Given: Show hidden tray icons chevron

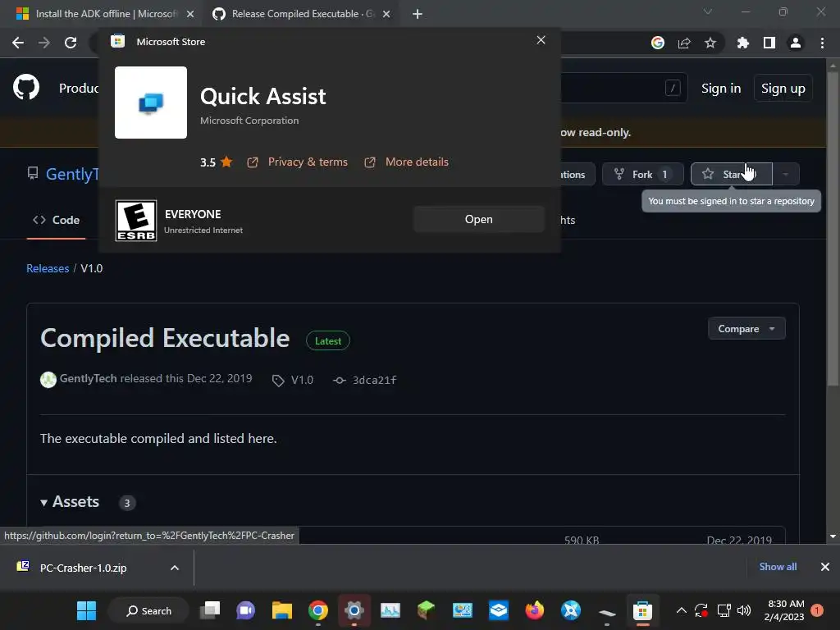Looking at the screenshot, I should pyautogui.click(x=681, y=610).
